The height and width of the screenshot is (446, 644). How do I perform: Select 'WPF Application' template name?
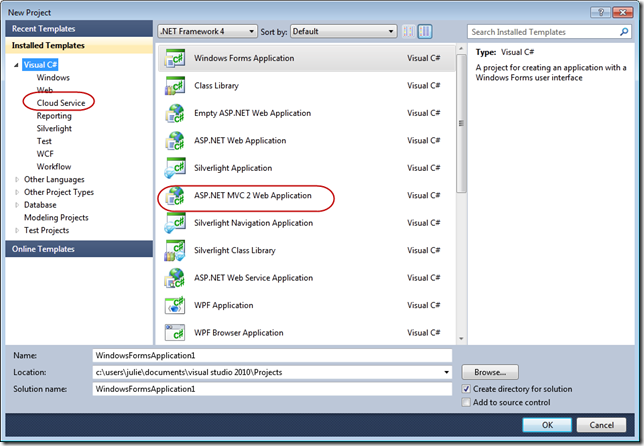pos(223,306)
